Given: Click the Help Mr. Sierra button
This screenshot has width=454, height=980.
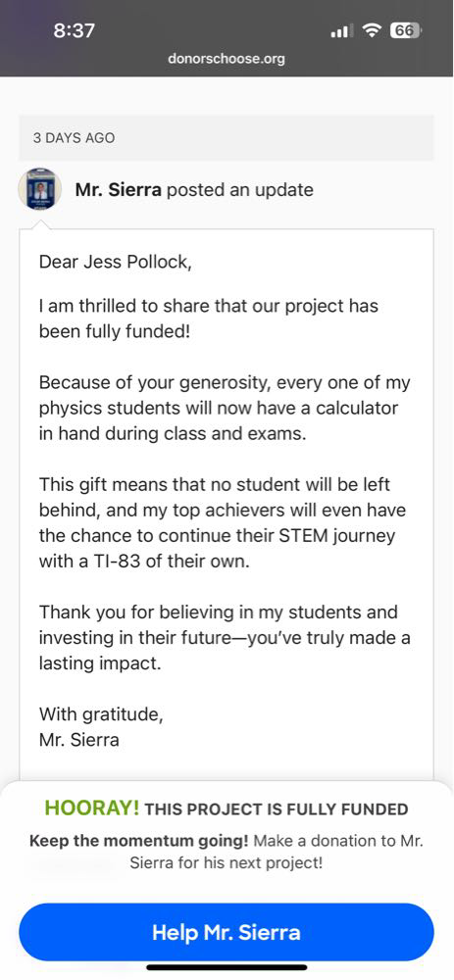Looking at the screenshot, I should tap(227, 933).
